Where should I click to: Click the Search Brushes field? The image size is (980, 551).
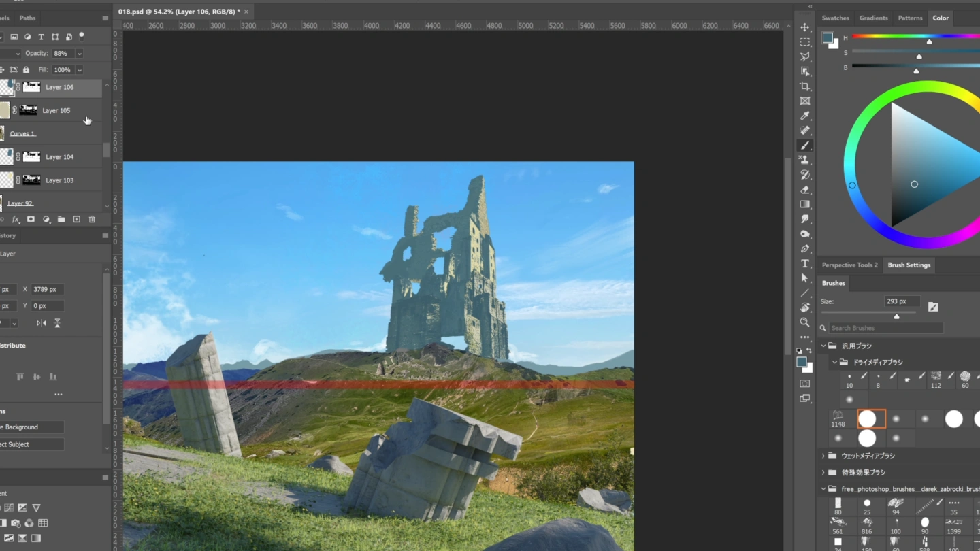pyautogui.click(x=885, y=328)
